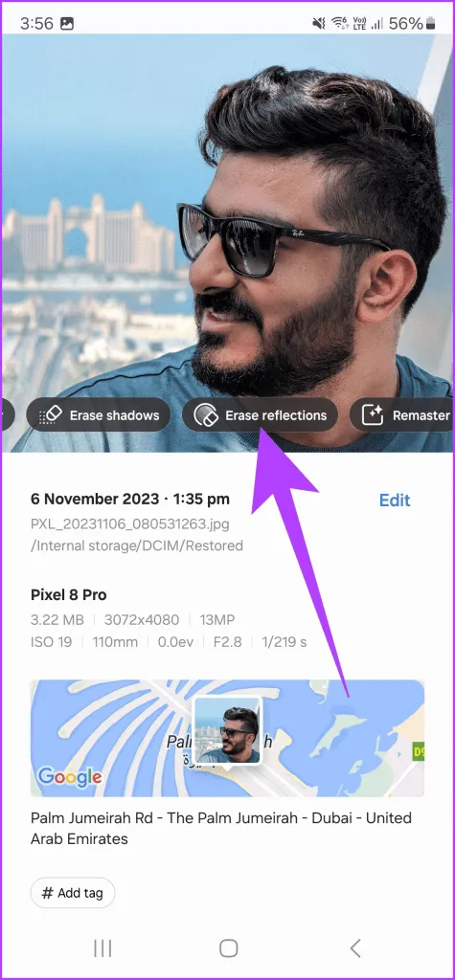
Task: Tap the Palm Jumeirah Rd address text
Action: 221,828
